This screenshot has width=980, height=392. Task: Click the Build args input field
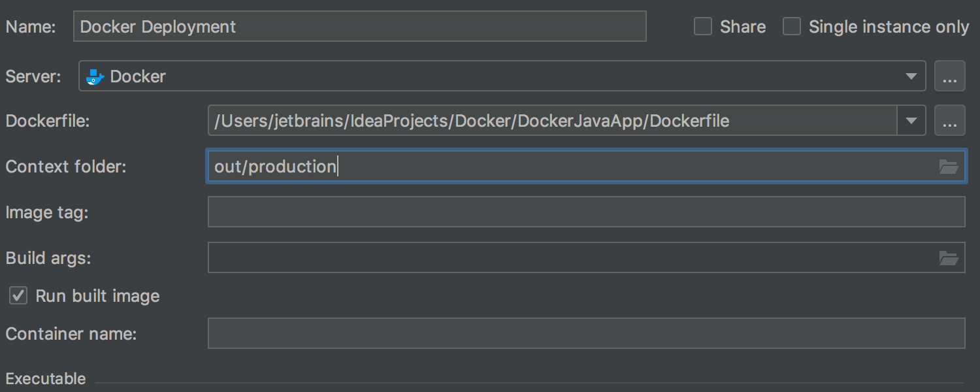587,258
